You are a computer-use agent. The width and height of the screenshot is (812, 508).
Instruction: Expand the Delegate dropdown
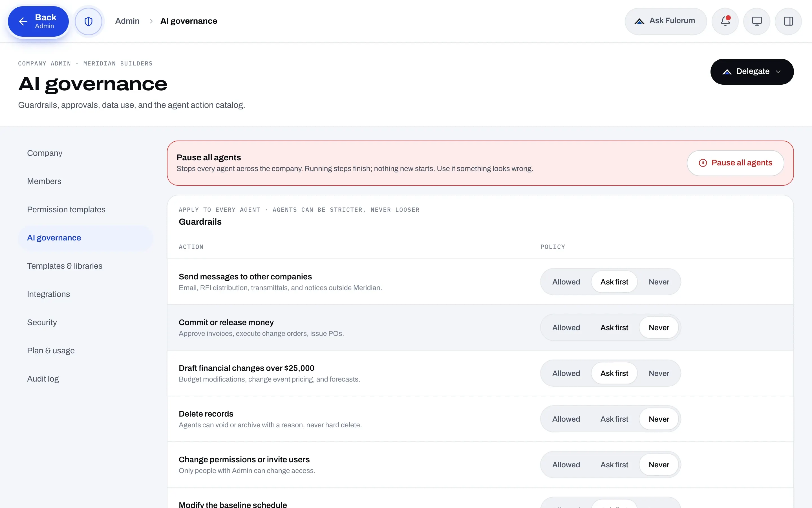752,72
